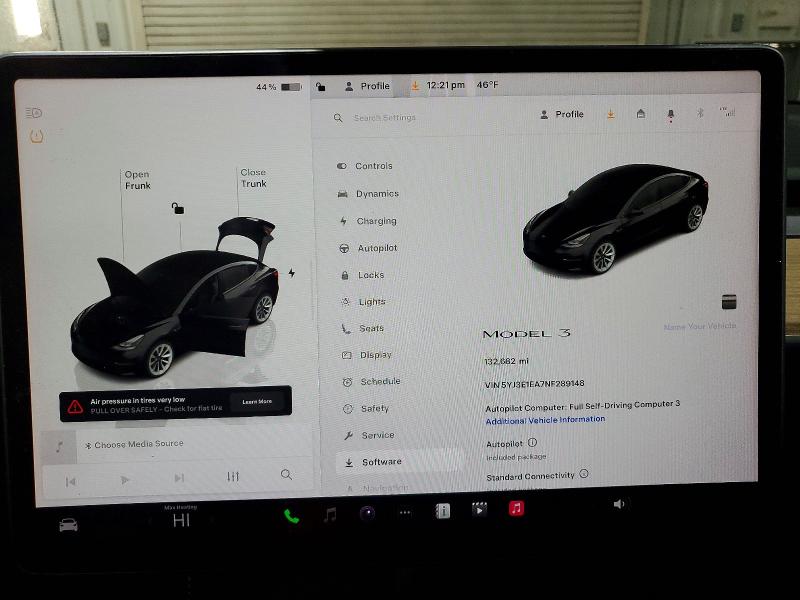Tap the VIN 5YJ3E1EA7NF289148 text
Screen dimensions: 800x600
535,384
